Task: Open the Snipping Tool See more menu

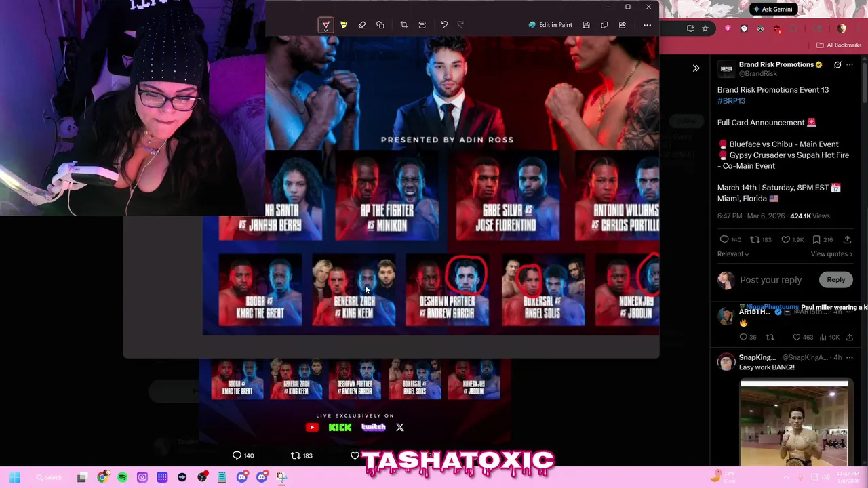Action: point(647,25)
